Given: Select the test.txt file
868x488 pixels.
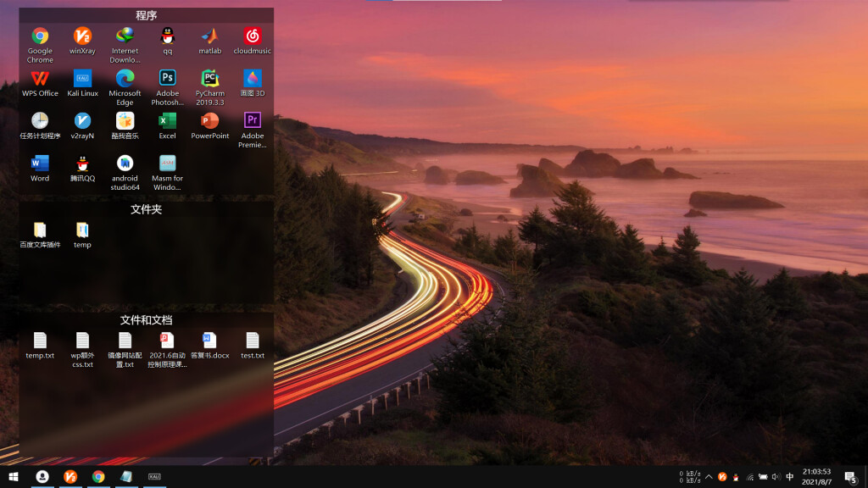Looking at the screenshot, I should [x=253, y=346].
